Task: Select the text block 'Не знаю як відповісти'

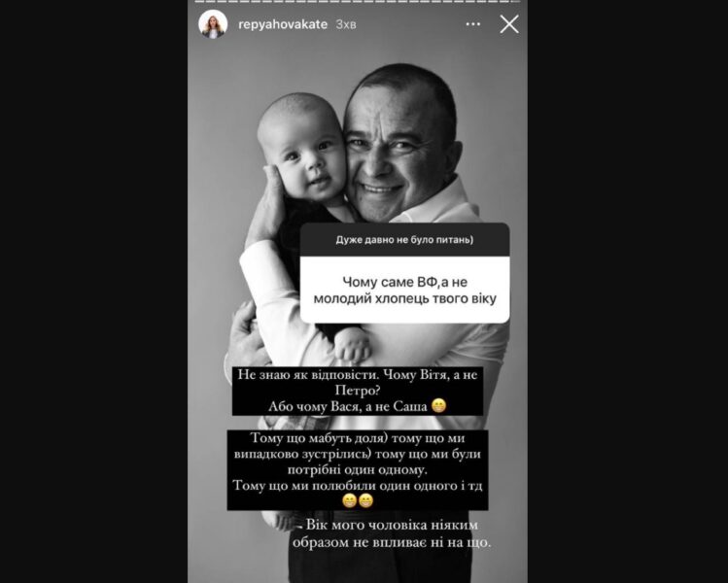Action: click(x=358, y=391)
